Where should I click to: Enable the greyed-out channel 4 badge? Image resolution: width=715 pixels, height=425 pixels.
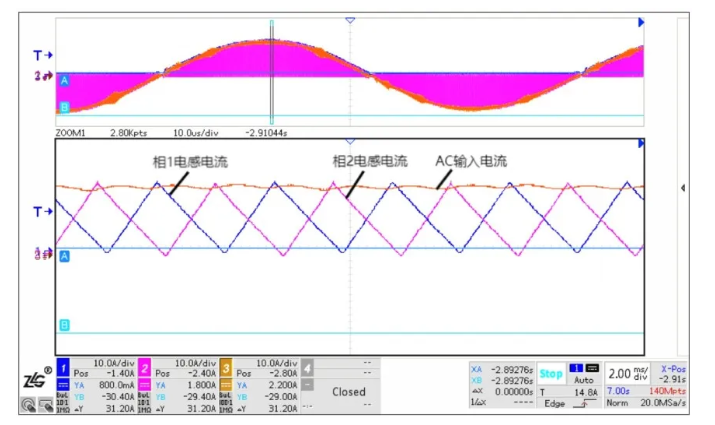point(307,367)
